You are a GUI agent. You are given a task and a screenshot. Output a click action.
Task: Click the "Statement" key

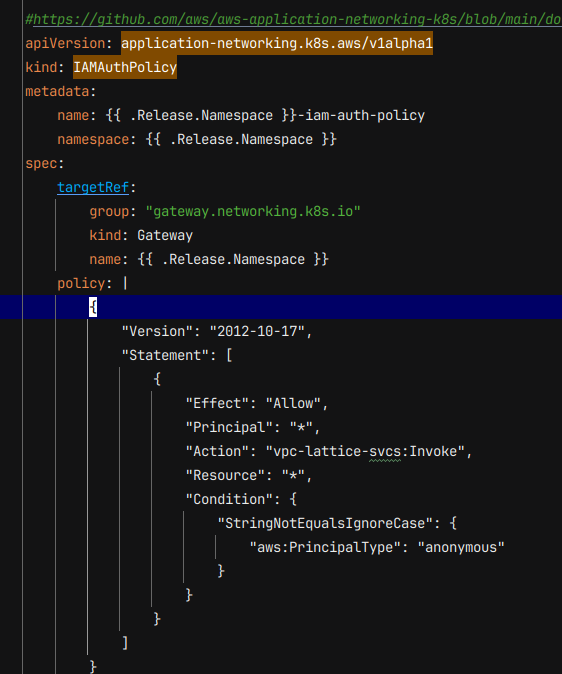(x=165, y=355)
